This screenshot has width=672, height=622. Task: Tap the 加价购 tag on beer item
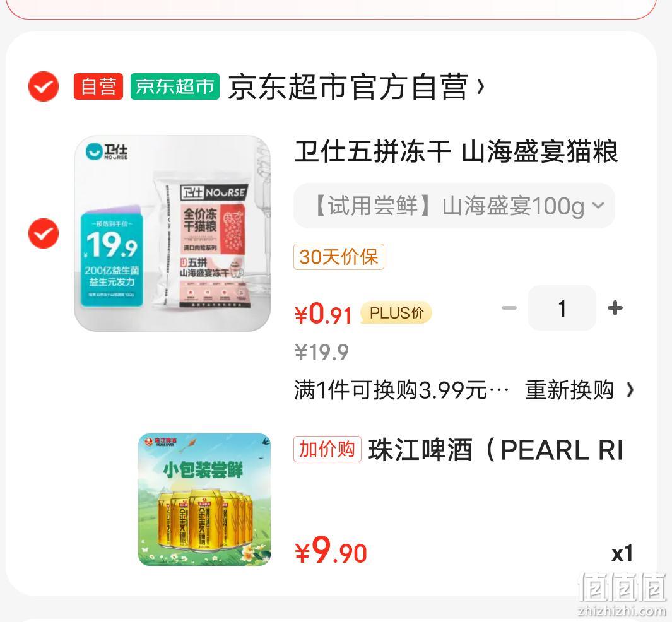[327, 449]
